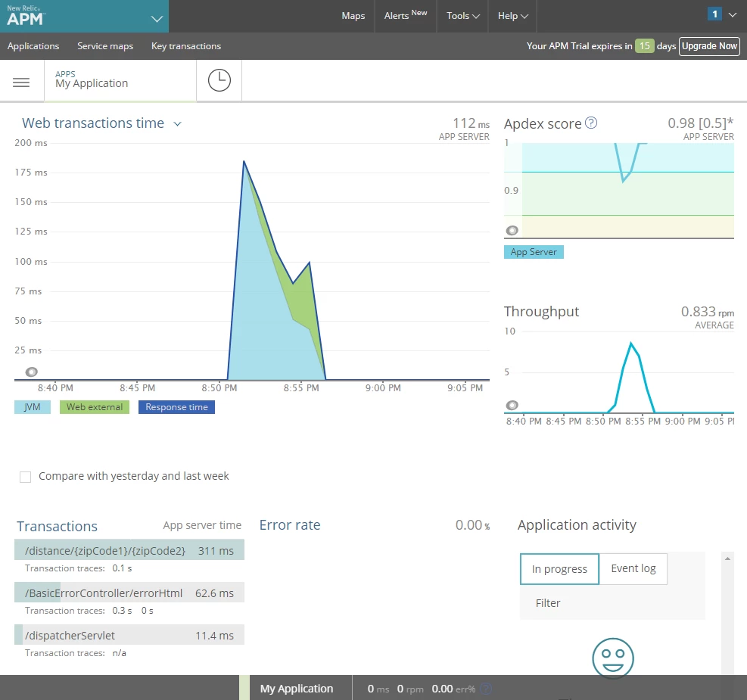Open the 0 s transaction trace

coord(148,611)
